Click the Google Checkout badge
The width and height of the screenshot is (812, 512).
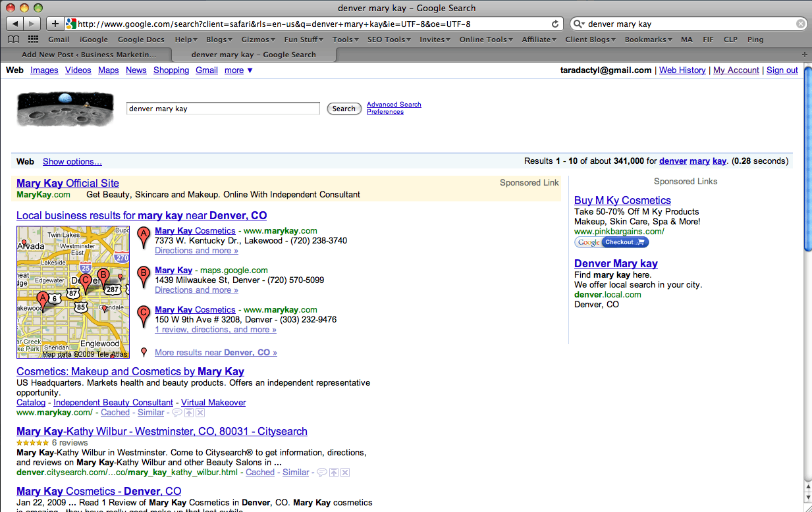click(x=611, y=242)
